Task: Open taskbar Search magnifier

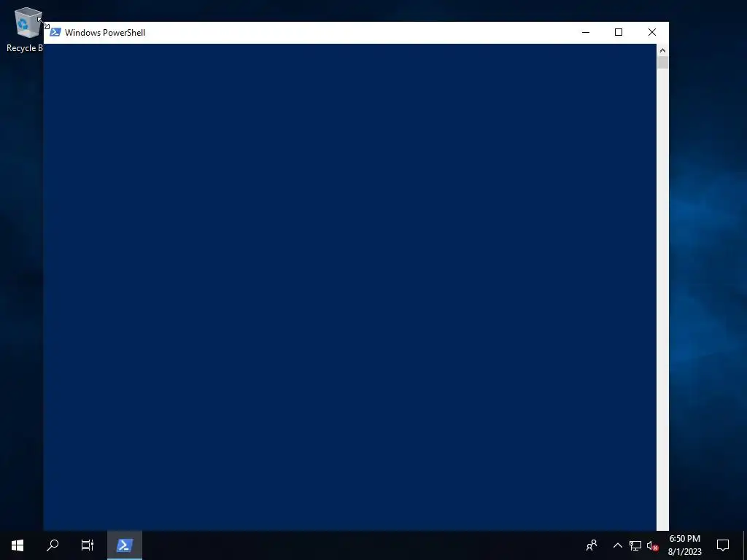Action: (53, 545)
